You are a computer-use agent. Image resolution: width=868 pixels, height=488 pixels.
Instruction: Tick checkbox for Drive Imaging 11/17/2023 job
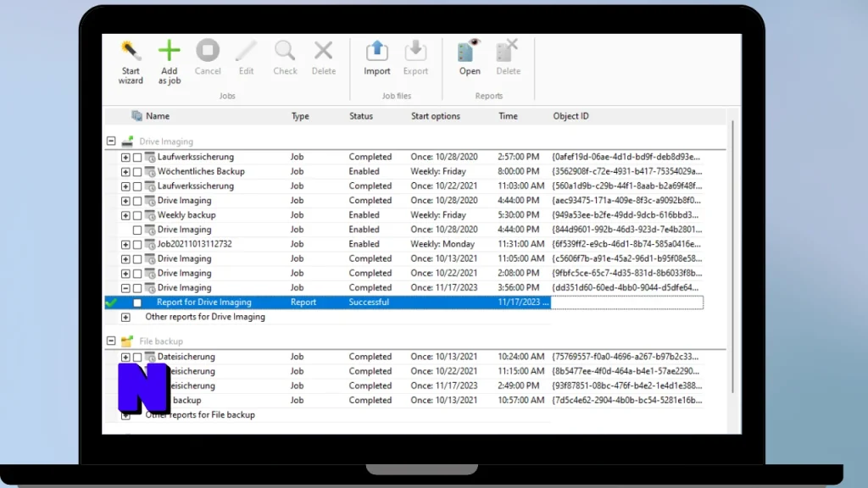[x=137, y=288]
